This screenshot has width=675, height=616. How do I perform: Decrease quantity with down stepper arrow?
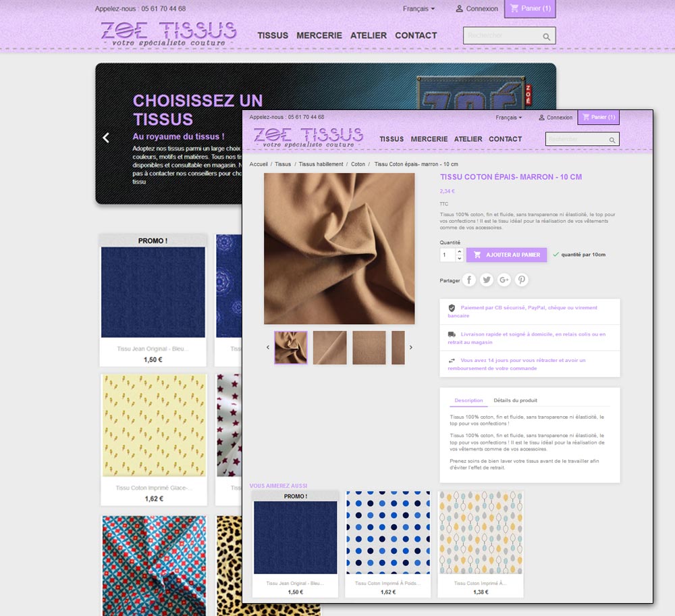point(459,259)
